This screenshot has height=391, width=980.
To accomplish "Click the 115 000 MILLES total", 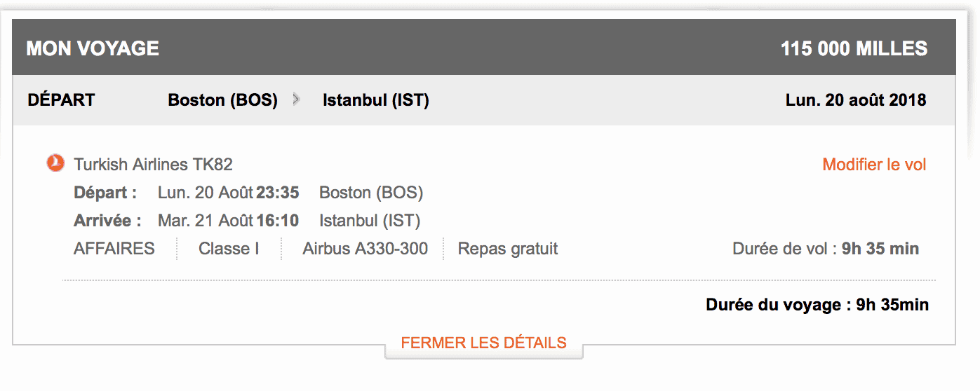I will click(x=854, y=48).
